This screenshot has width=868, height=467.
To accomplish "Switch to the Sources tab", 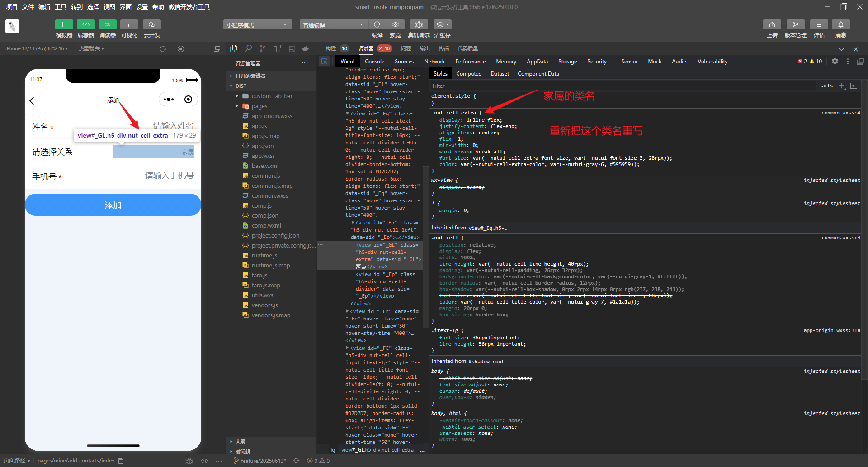I will (x=404, y=62).
